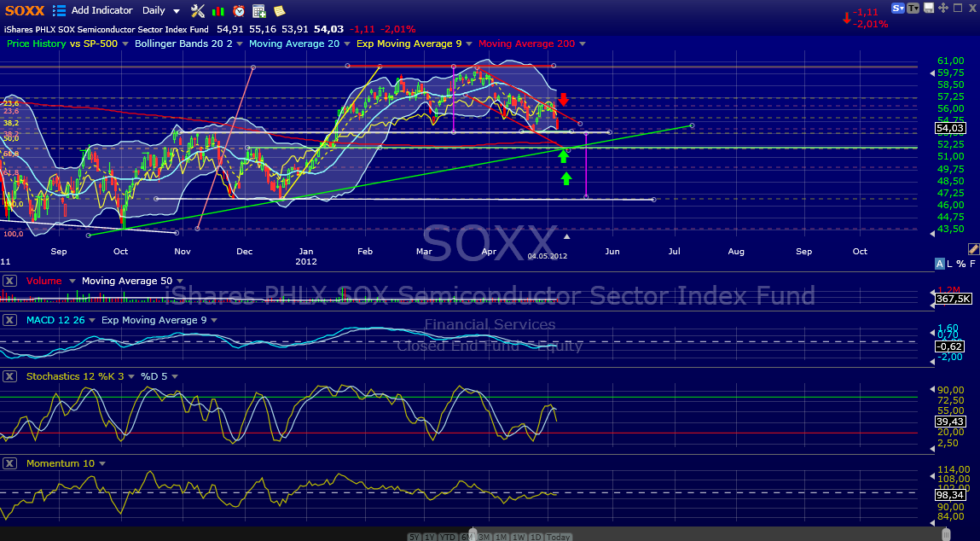
Task: Save the chart with the floppy disk icon
Action: click(x=930, y=9)
